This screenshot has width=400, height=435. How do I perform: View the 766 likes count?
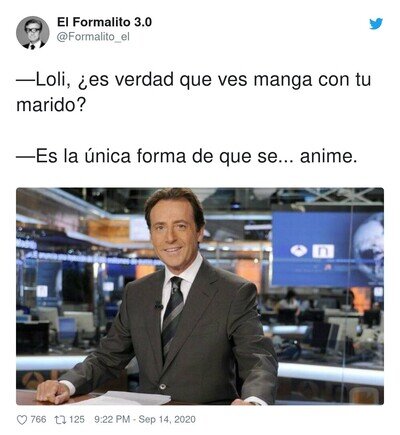tap(38, 419)
